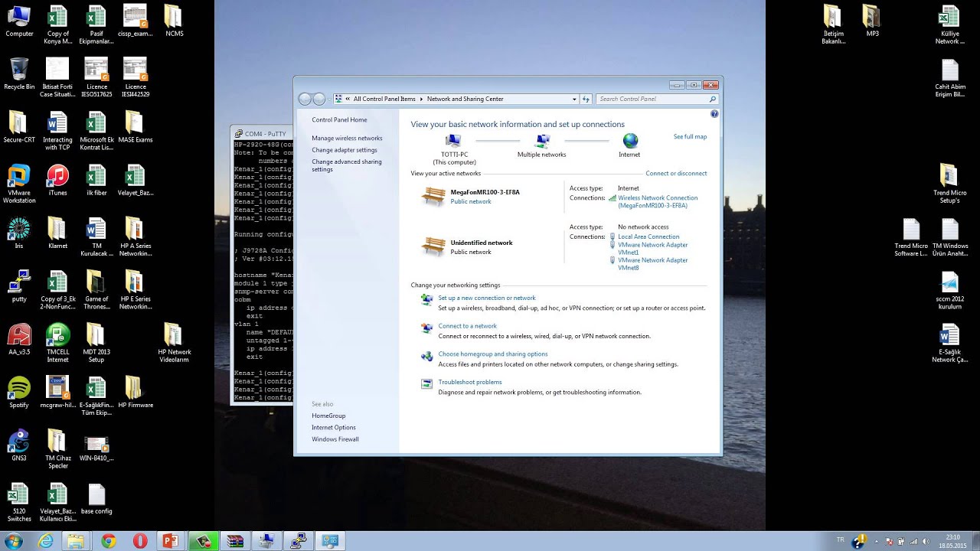Open Windows Firewall under See also
The image size is (980, 551).
click(x=335, y=439)
